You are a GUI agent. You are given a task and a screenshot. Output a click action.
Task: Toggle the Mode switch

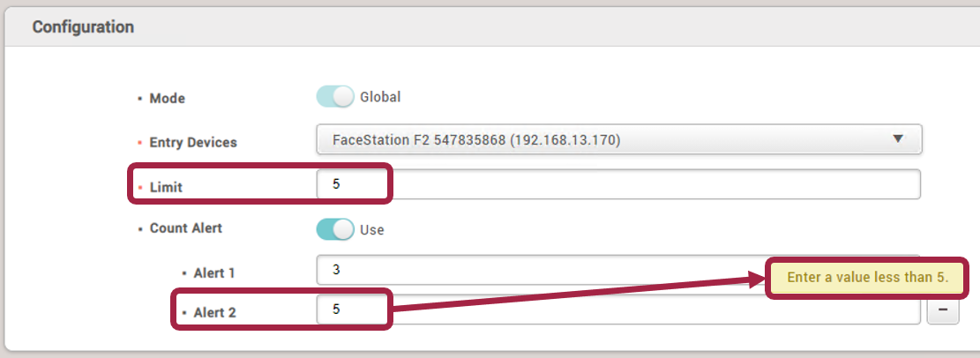335,97
